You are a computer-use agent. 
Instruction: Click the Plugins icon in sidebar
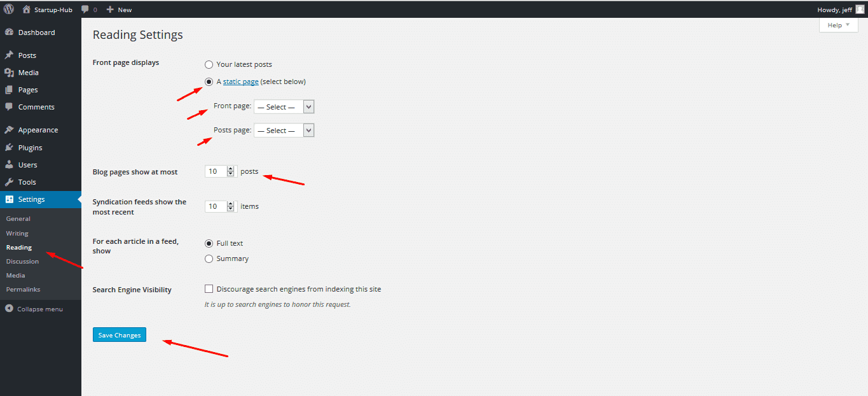click(x=9, y=148)
